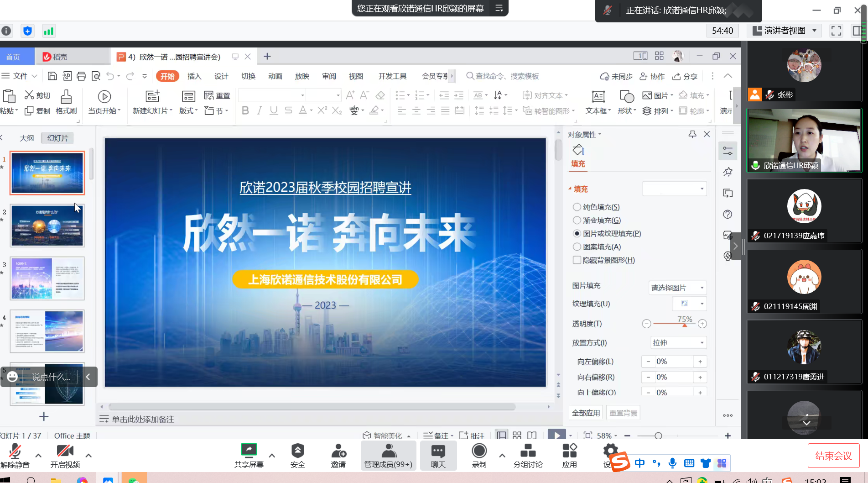This screenshot has width=868, height=483.
Task: Click the Save icon in quick toolbar
Action: click(x=52, y=76)
